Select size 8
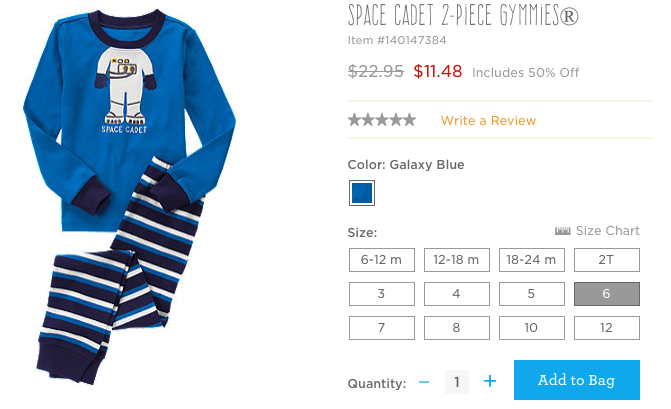Viewport: 671px width, 409px height. [x=456, y=327]
